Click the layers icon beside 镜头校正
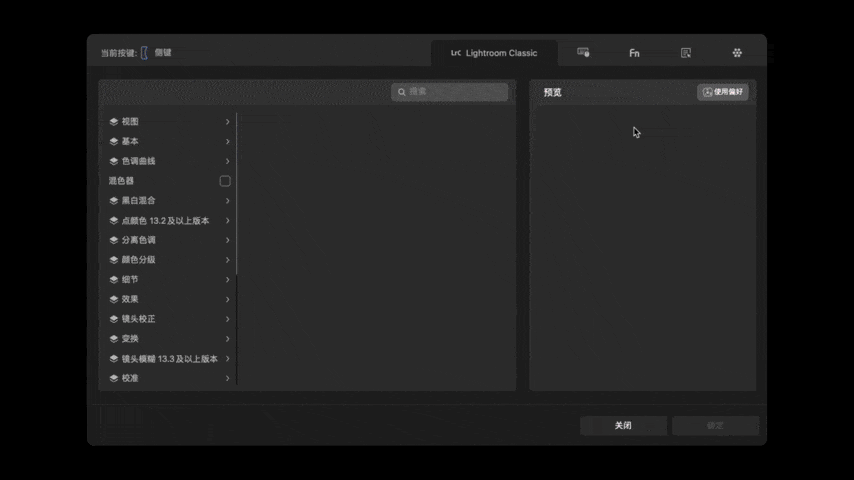 click(114, 319)
